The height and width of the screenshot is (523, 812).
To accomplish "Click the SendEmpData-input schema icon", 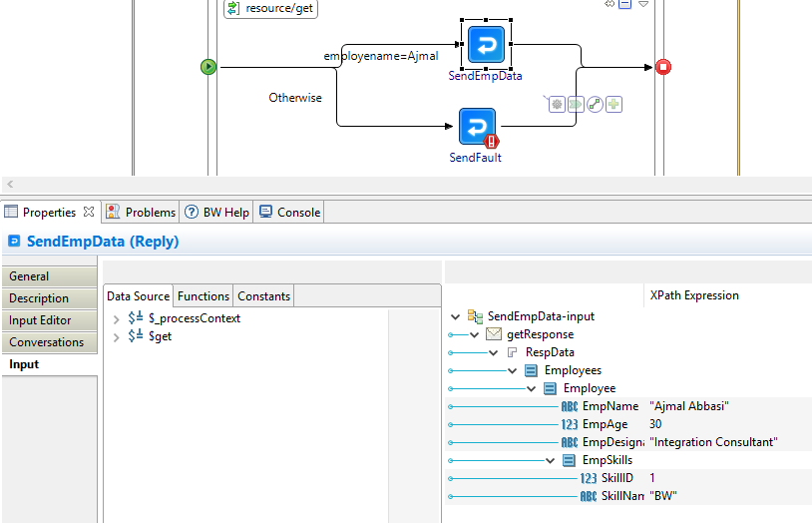I will pos(475,316).
